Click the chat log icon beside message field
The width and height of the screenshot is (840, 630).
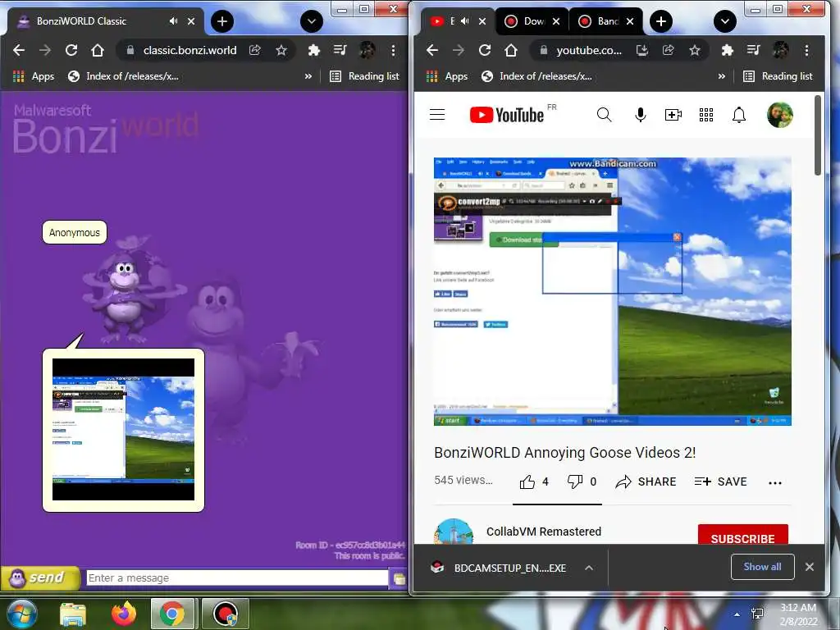point(399,578)
